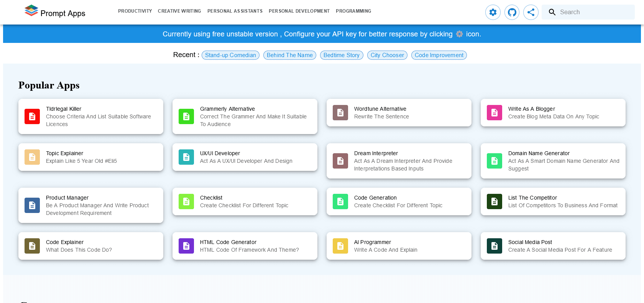Open the Dream Interpreter app title
Screen dimensions: 644x303
(x=376, y=153)
